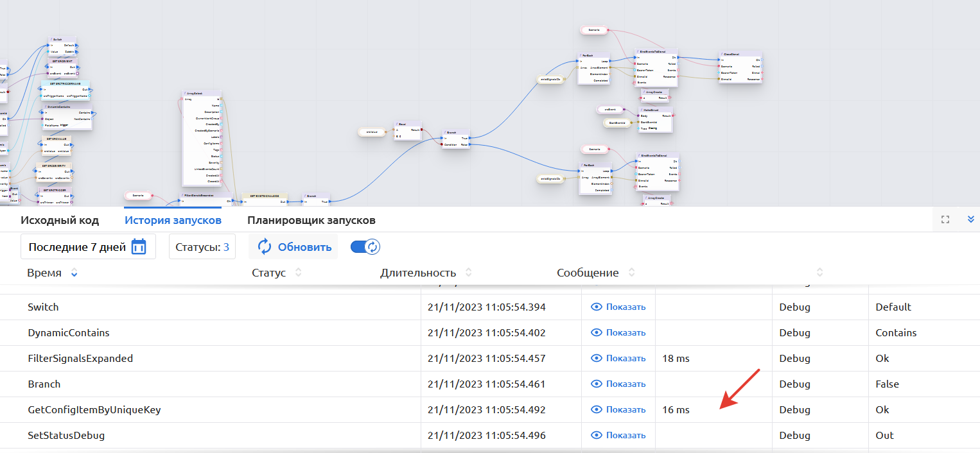Click the calendar icon in the date filter

click(x=139, y=247)
